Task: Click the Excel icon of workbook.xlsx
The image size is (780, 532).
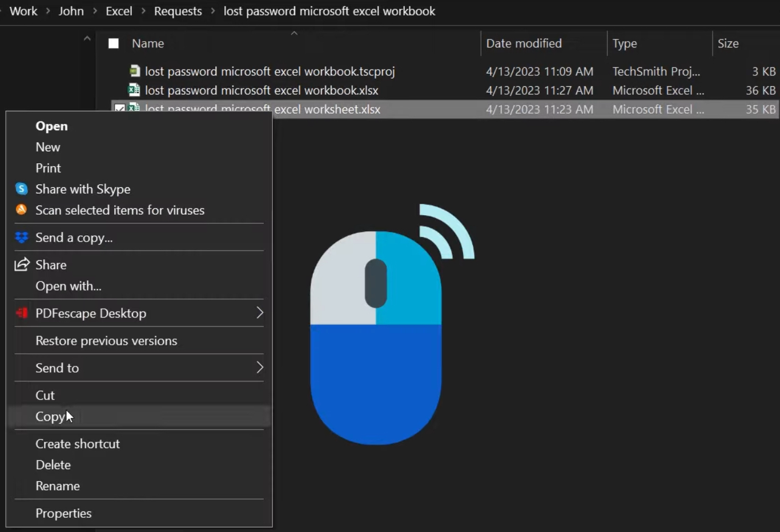Action: point(134,90)
